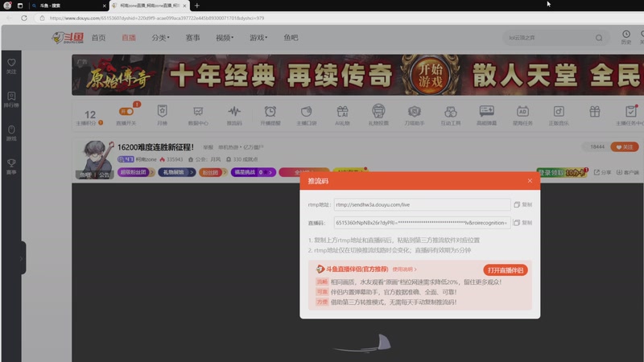
Task: Click the gift box icon in streamer toolbar
Action: pos(595,112)
